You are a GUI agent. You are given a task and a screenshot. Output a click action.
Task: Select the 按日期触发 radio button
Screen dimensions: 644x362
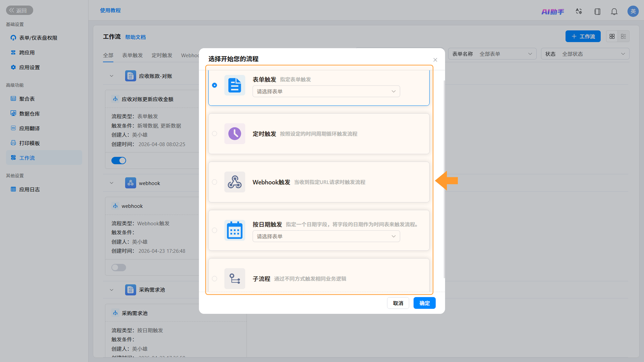click(214, 230)
